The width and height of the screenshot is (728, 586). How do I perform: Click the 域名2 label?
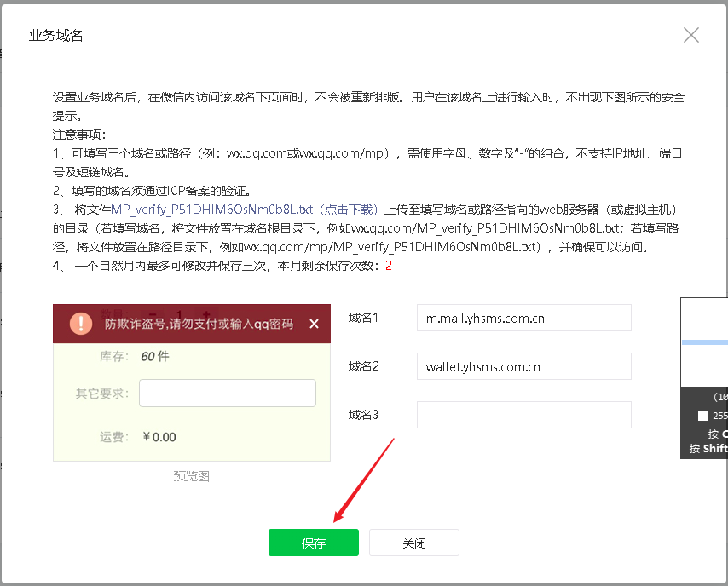click(x=363, y=366)
